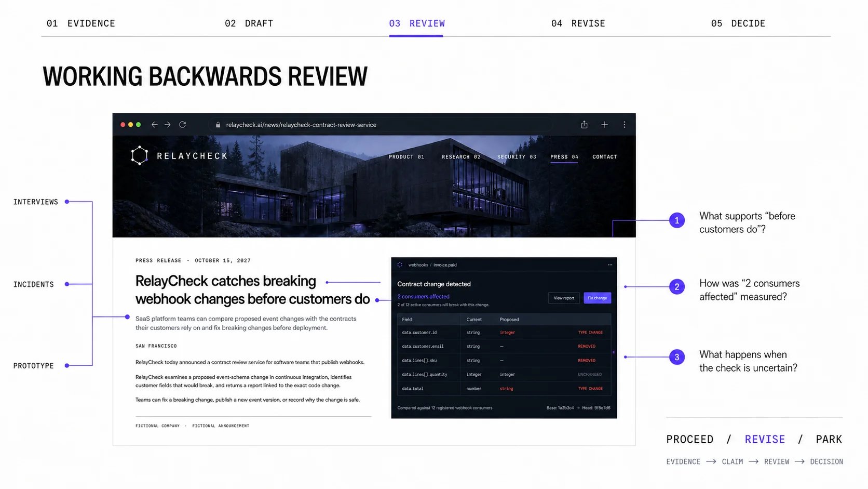
Task: Go to the 04 Revise tab
Action: (x=578, y=23)
